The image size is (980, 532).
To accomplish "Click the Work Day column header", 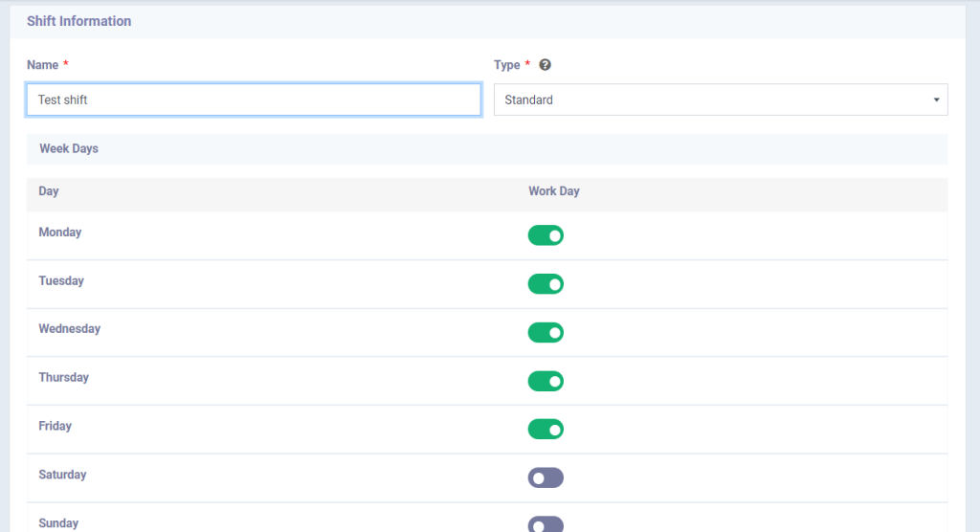I will click(554, 191).
